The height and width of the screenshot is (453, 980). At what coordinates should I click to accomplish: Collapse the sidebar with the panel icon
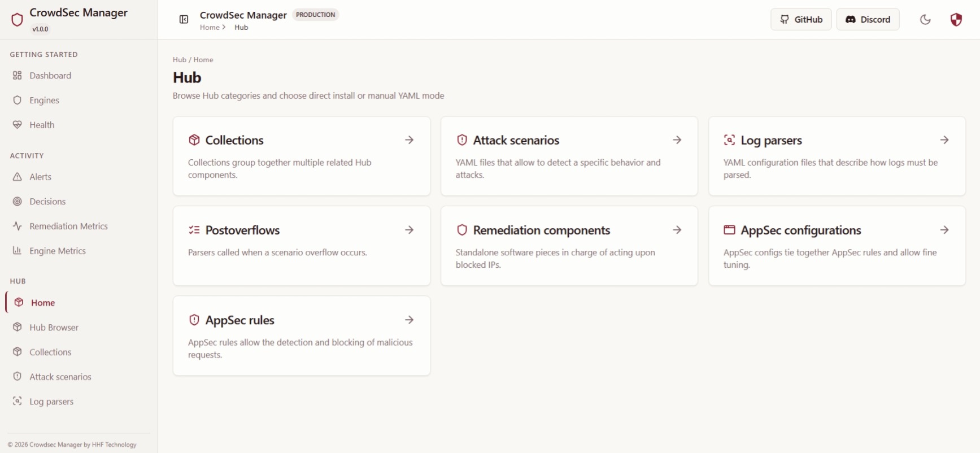click(x=184, y=20)
